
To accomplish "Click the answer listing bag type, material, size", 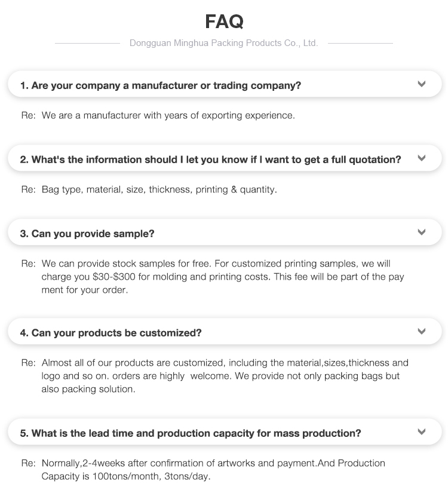I will pyautogui.click(x=159, y=189).
